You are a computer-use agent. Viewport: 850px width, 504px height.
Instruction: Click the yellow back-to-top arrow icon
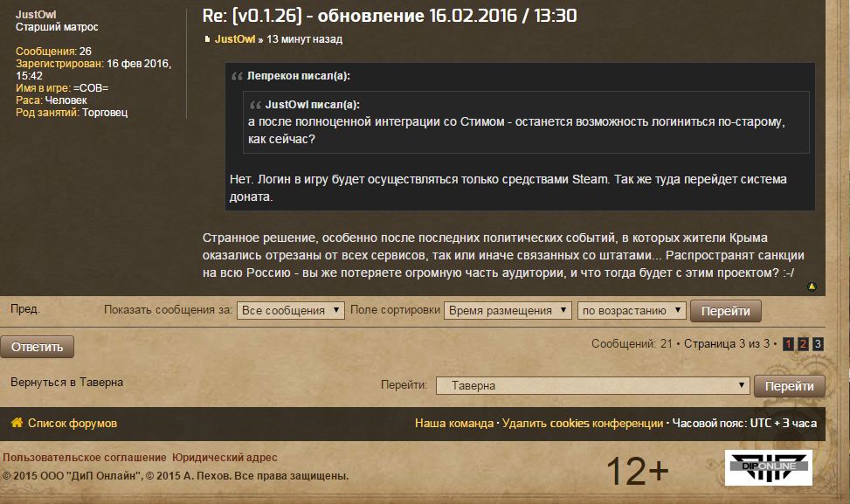812,287
